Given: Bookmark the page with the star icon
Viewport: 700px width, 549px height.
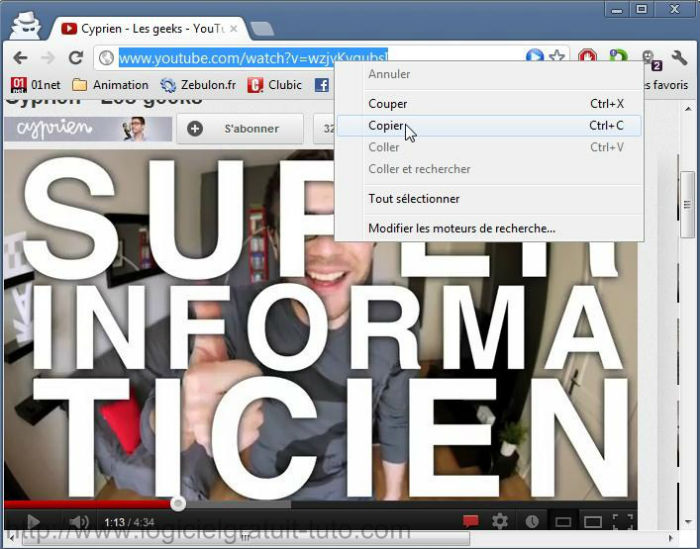Looking at the screenshot, I should pyautogui.click(x=557, y=57).
